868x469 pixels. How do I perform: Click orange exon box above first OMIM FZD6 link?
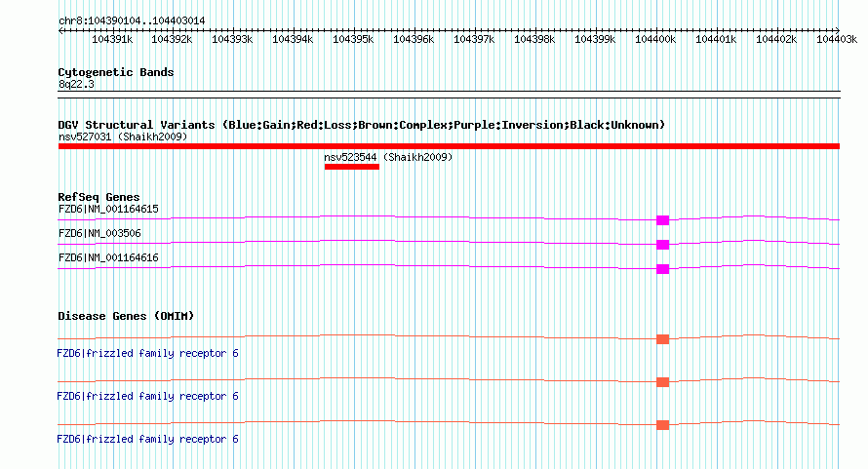[x=662, y=339]
